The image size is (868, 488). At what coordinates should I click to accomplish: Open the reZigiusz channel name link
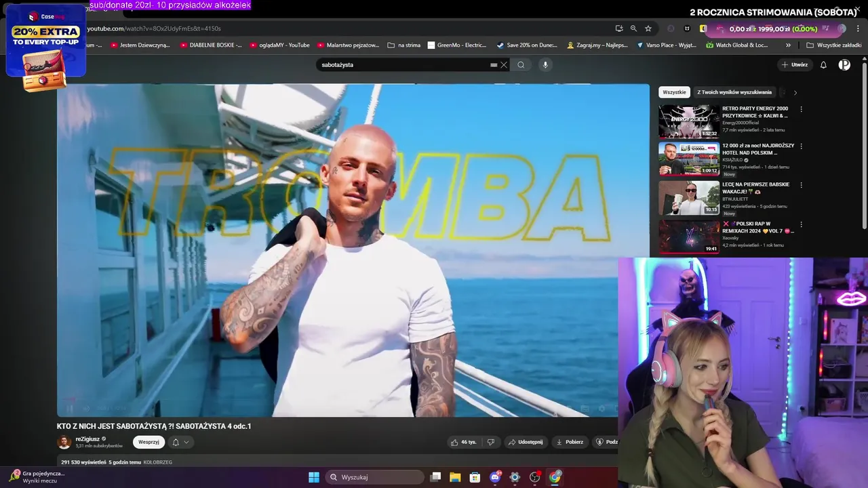click(87, 439)
